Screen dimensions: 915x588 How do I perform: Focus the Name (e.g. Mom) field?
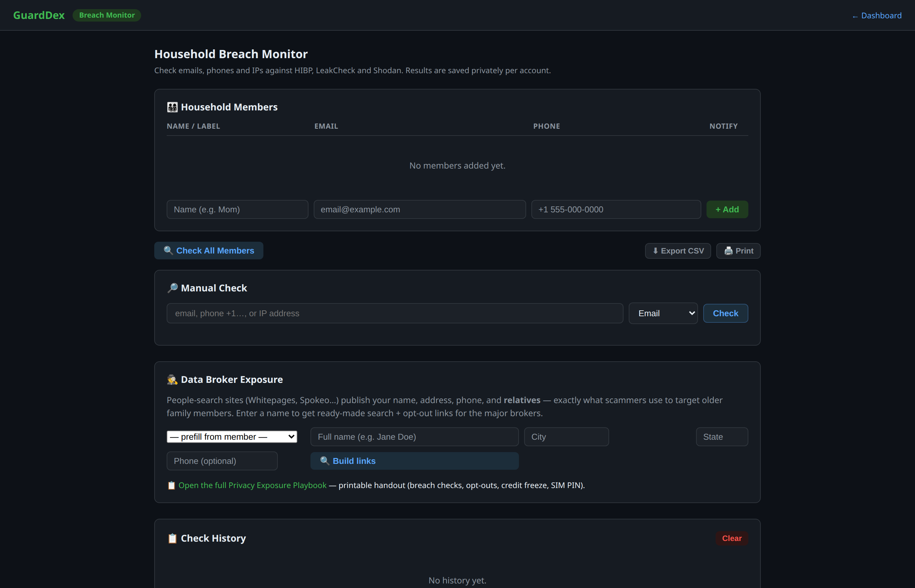click(238, 210)
